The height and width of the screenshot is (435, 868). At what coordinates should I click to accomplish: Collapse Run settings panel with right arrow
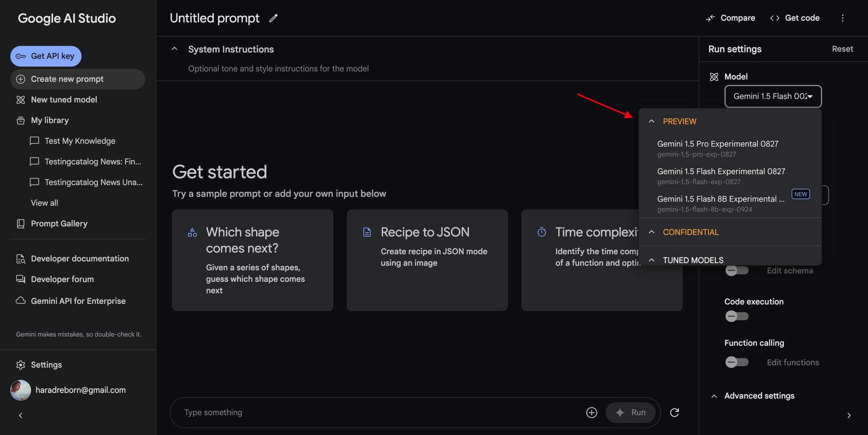tap(849, 416)
